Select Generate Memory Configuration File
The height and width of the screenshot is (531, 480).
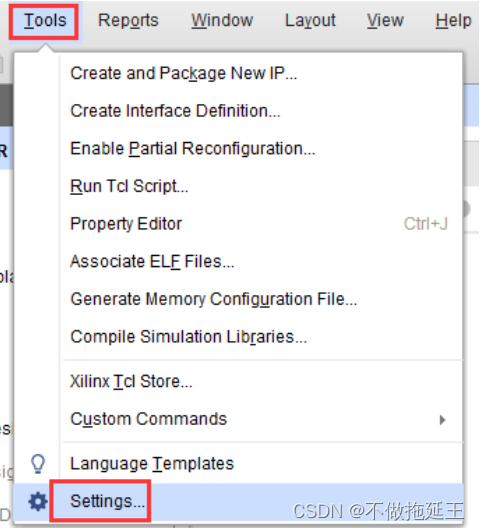238,299
